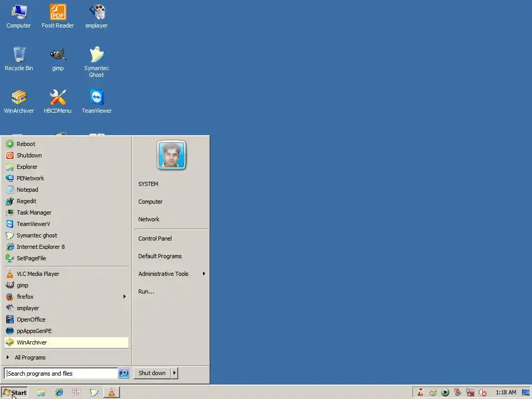The height and width of the screenshot is (399, 532).
Task: Open Regedit from the Start menu
Action: pos(66,201)
